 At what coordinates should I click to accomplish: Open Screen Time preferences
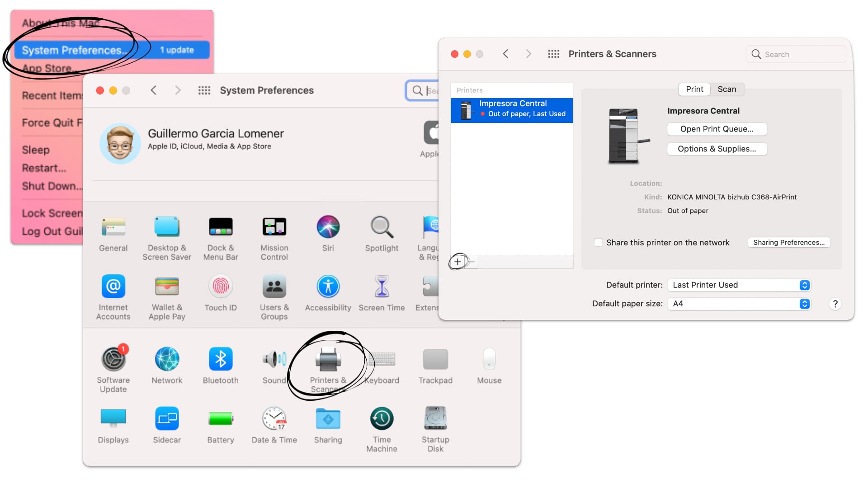(x=382, y=293)
